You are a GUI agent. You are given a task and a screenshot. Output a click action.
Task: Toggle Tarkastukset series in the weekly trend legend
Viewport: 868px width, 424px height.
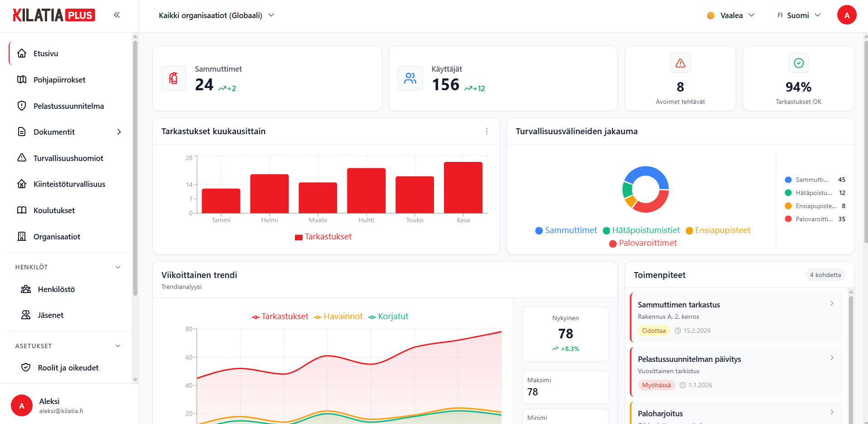[280, 317]
